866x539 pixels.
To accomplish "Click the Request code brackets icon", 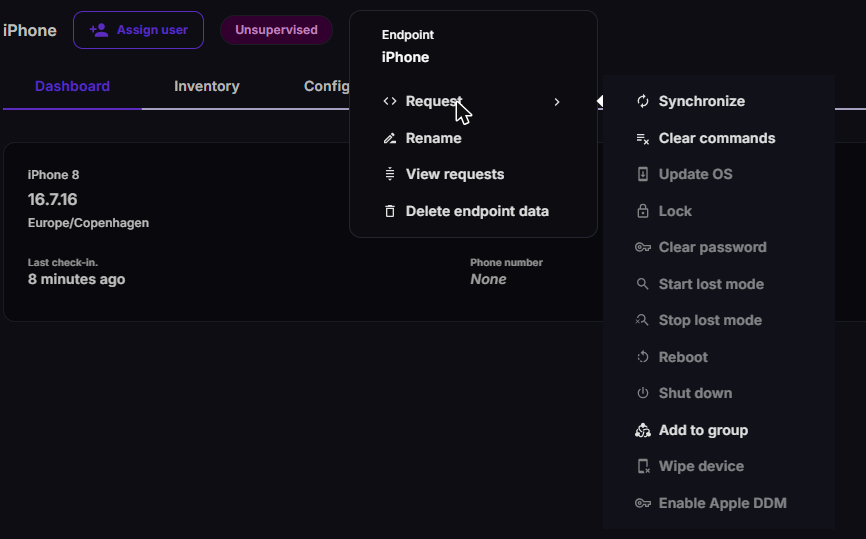I will click(x=390, y=101).
